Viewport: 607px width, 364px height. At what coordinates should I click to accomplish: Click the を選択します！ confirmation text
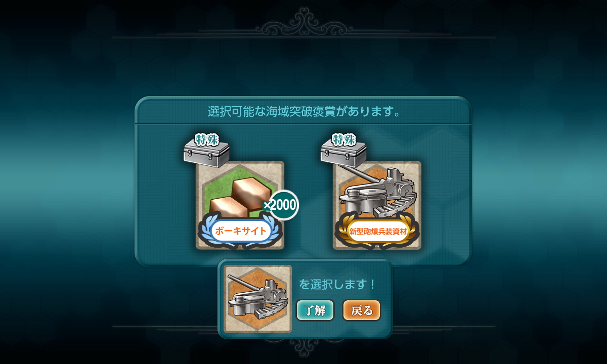[x=337, y=284]
